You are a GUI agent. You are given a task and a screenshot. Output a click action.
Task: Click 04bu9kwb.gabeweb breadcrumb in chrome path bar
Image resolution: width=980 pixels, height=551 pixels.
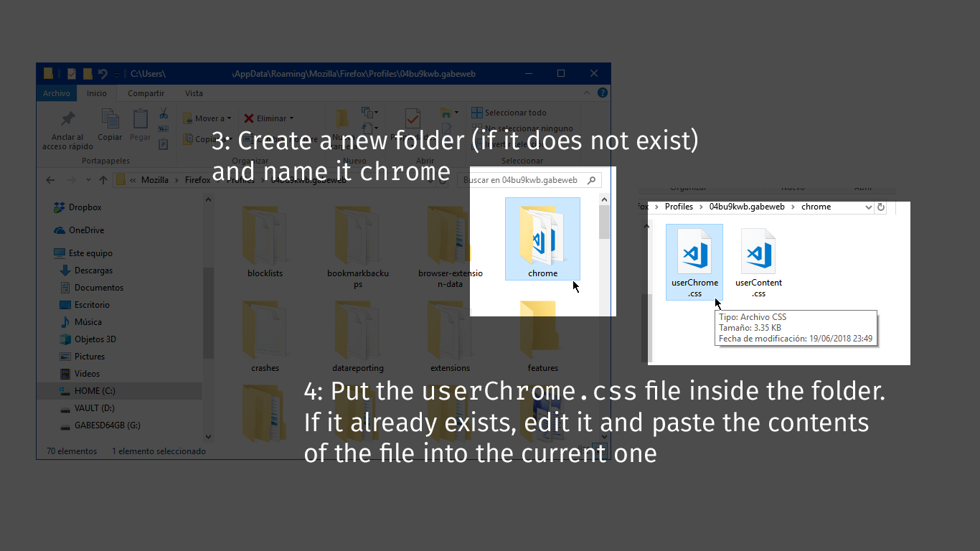747,207
